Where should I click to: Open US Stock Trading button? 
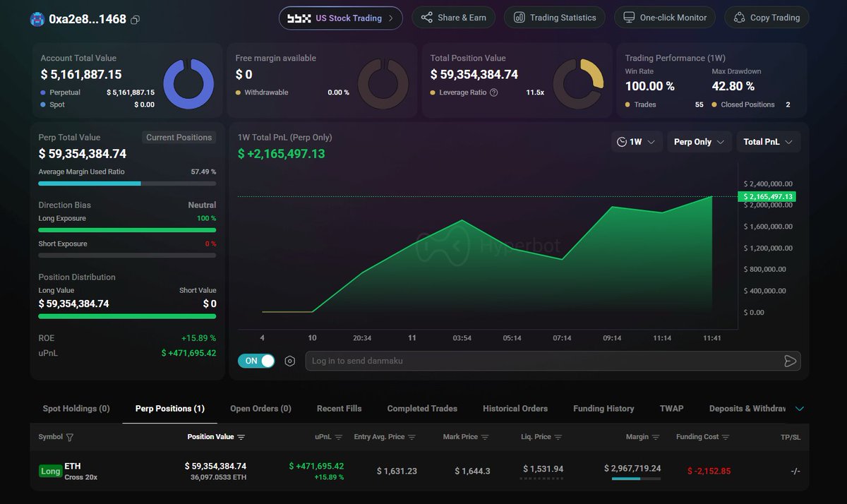(341, 18)
